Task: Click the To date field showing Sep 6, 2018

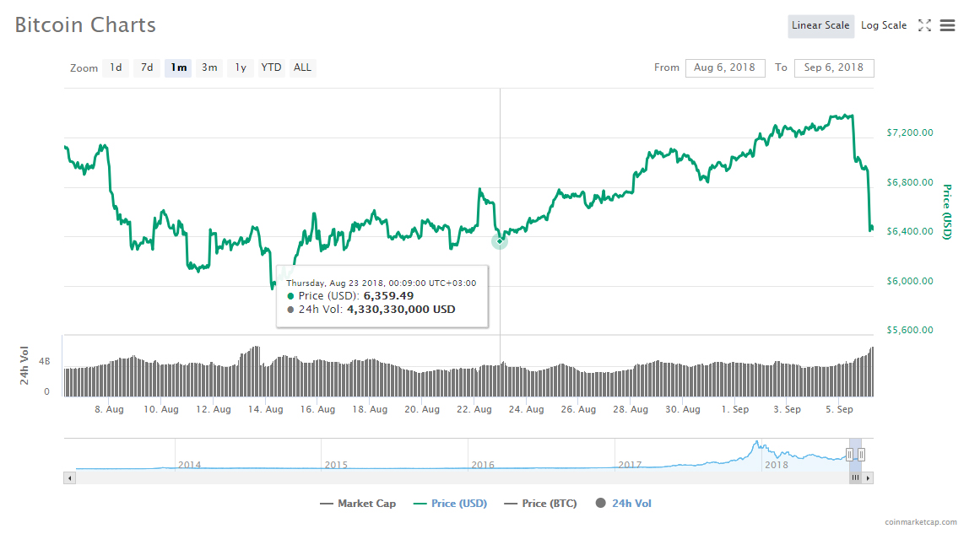Action: pyautogui.click(x=834, y=67)
